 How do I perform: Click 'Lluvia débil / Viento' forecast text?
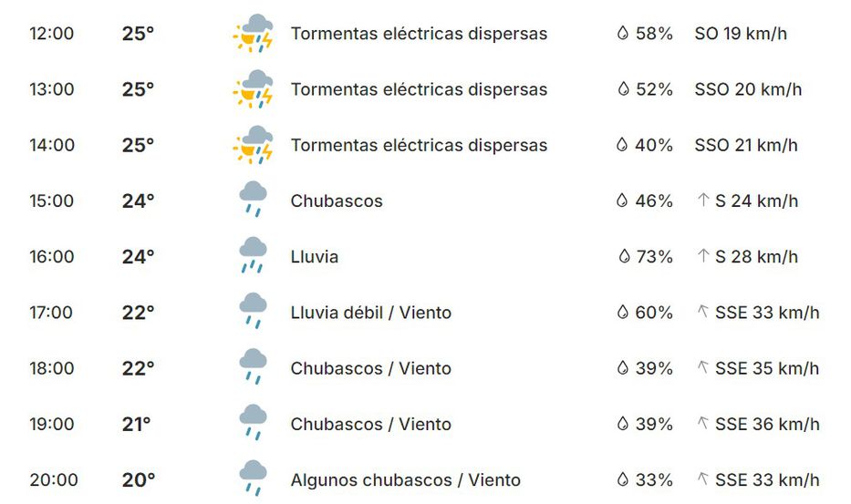pyautogui.click(x=371, y=313)
